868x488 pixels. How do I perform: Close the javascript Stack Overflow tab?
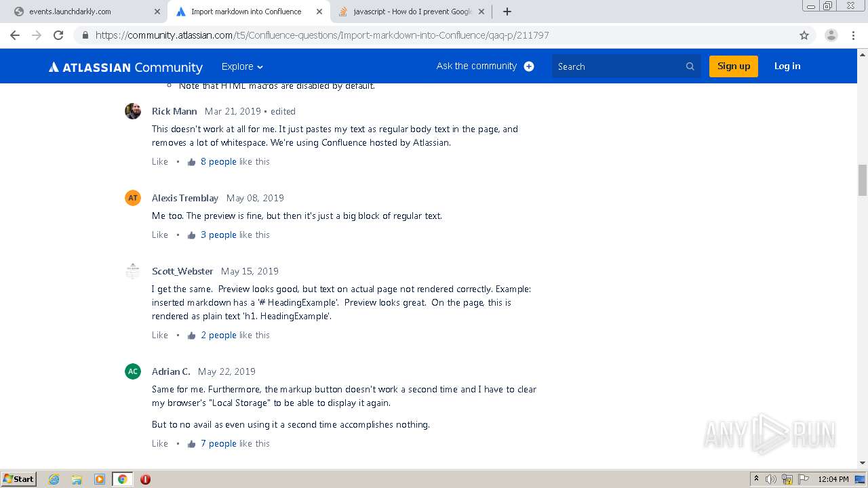481,12
